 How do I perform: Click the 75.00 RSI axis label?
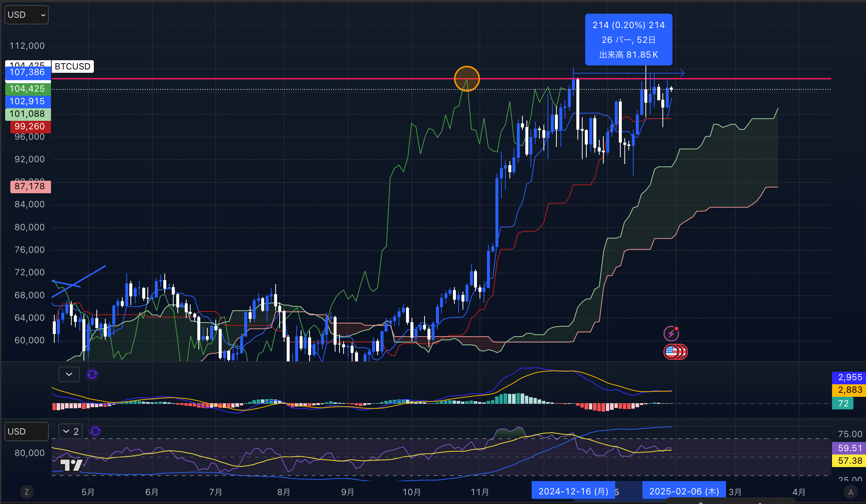[x=850, y=434]
